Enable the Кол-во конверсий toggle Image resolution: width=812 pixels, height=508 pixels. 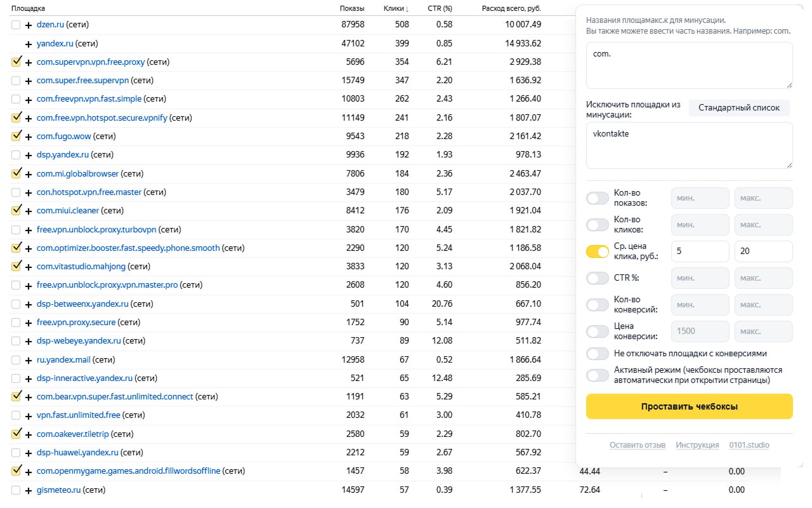coord(598,305)
